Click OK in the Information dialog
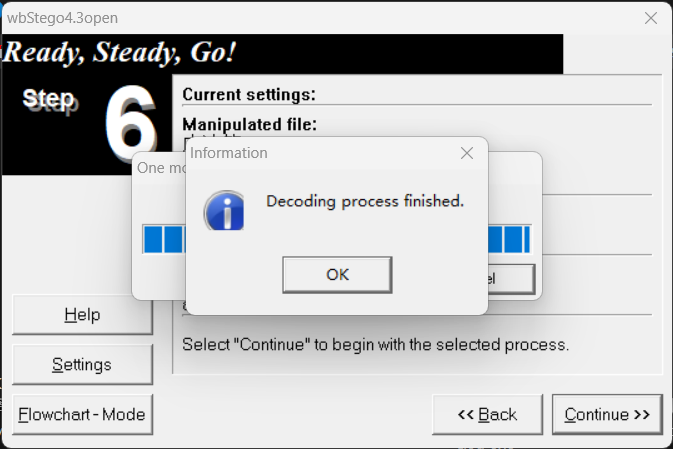 point(337,275)
